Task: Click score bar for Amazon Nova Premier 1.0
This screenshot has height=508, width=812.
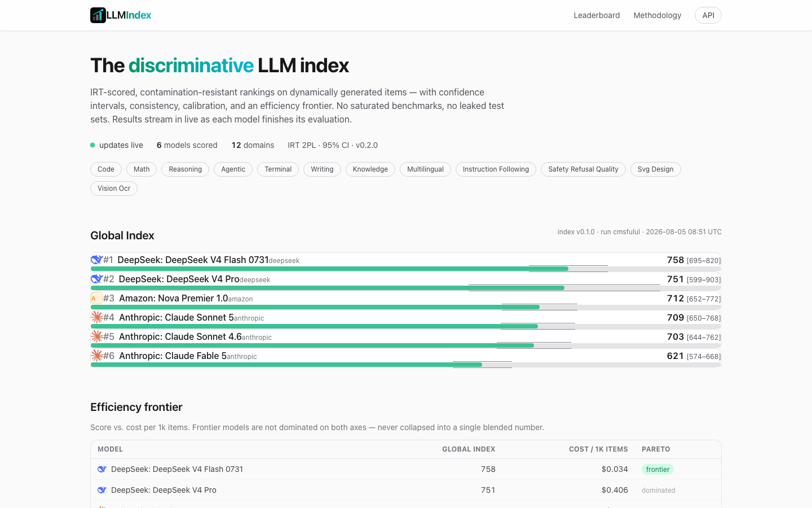Action: point(406,307)
